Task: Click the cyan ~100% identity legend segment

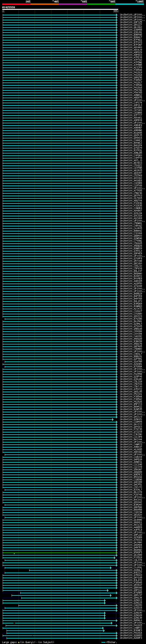Action: 130,4
